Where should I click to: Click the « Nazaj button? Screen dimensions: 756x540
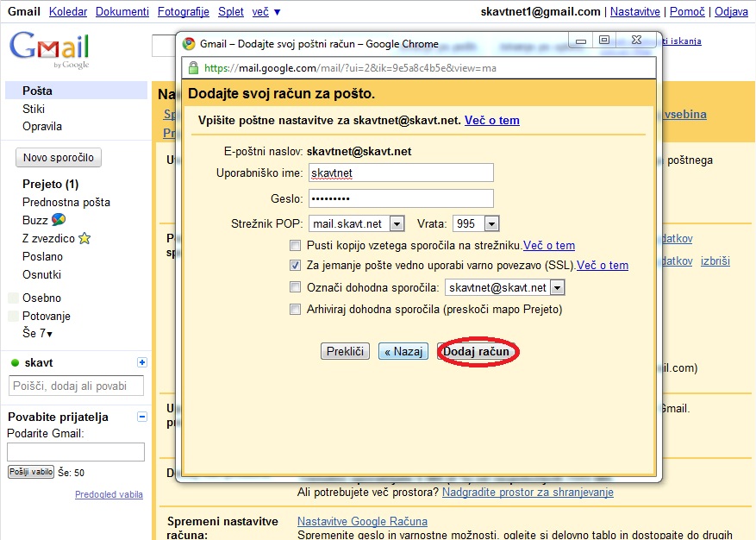403,351
